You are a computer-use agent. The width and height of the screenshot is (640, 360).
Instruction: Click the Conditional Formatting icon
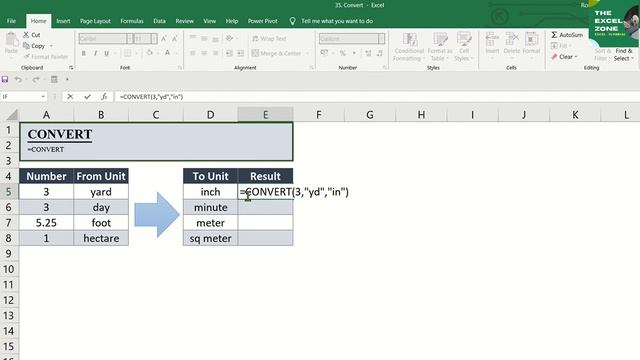[x=409, y=40]
